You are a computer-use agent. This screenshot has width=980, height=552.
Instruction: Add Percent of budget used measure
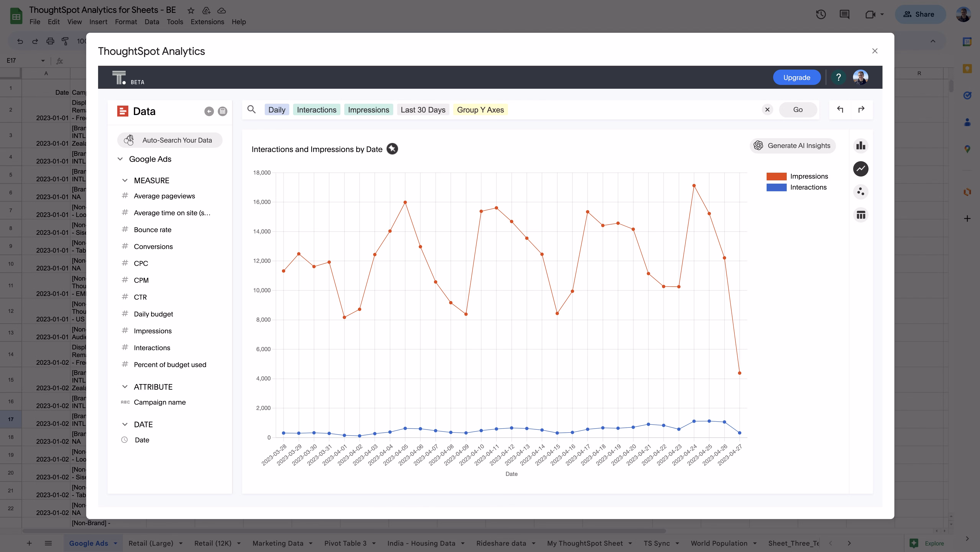[x=170, y=364]
